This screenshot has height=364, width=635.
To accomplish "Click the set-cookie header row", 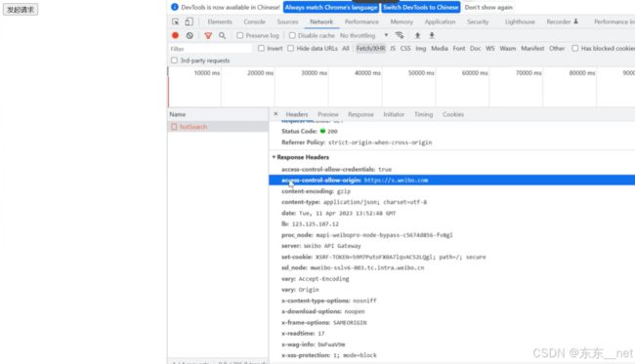I will click(x=452, y=257).
